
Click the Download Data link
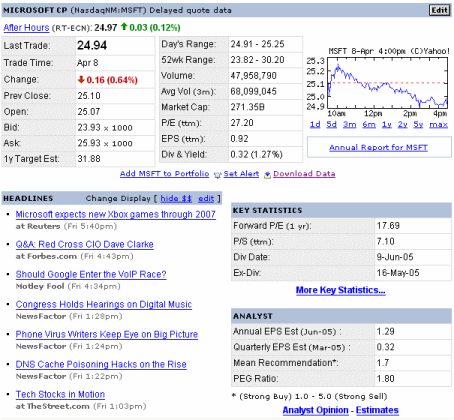point(304,174)
